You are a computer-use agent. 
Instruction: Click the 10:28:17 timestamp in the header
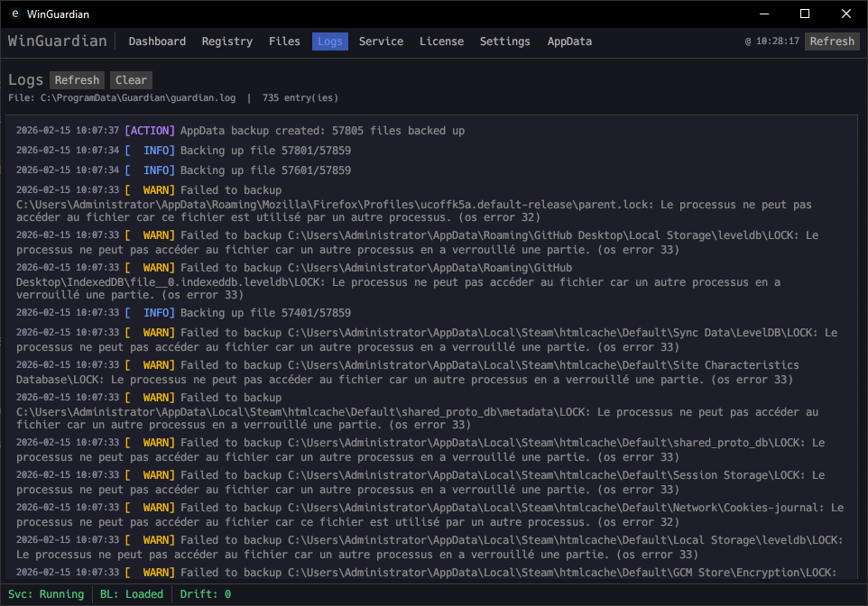777,41
